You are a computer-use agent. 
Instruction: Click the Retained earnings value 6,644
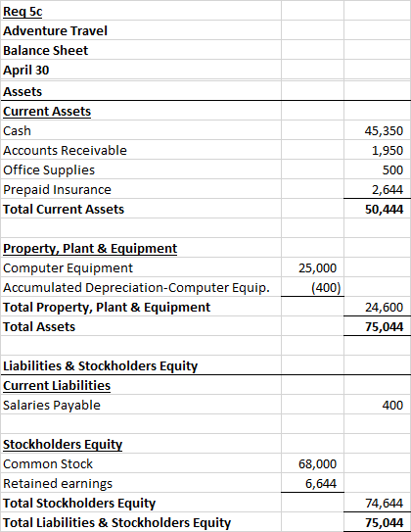click(321, 483)
